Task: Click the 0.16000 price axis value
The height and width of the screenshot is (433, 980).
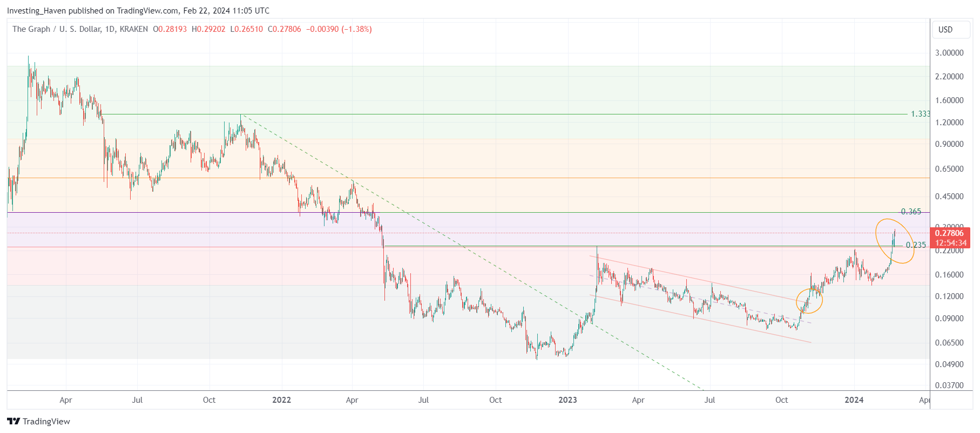Action: pos(949,275)
